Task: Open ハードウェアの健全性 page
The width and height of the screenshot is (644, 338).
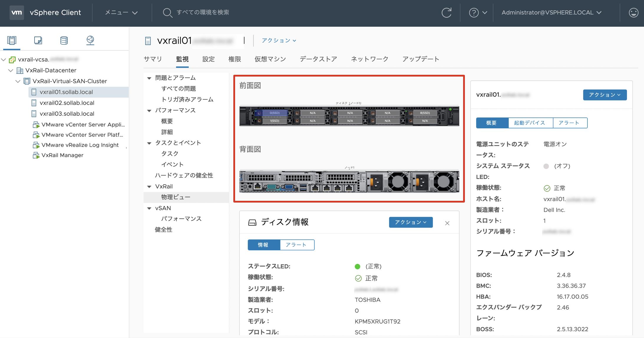Action: [184, 175]
